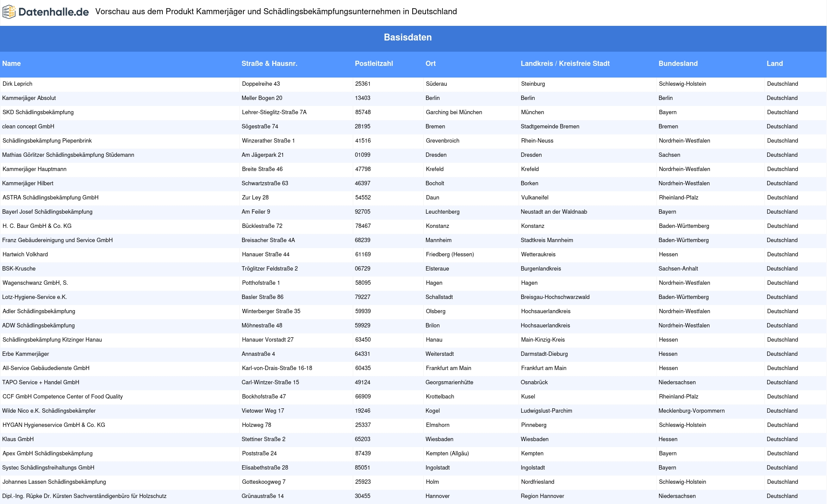The width and height of the screenshot is (827, 504).
Task: Select the Hartwich Volkhard entry
Action: click(x=25, y=255)
